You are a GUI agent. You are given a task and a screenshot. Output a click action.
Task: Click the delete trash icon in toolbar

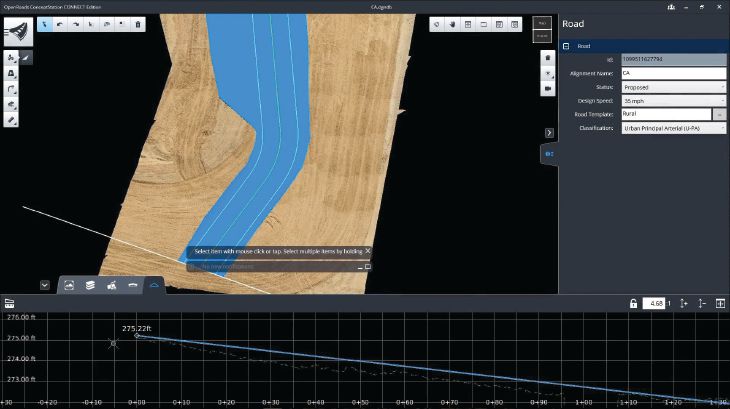coord(137,23)
